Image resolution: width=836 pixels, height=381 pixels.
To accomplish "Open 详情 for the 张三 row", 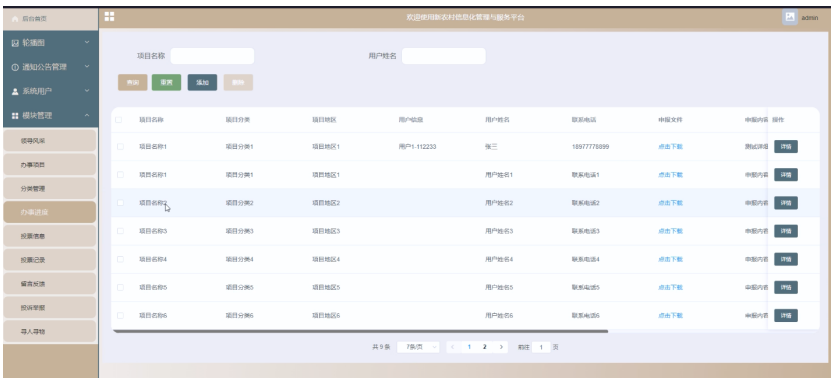I will [786, 147].
